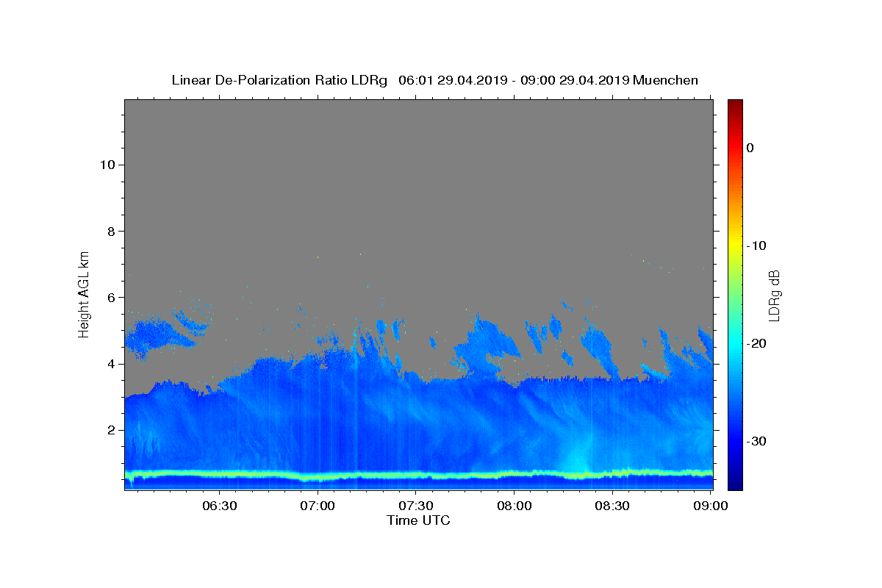882x588 pixels.
Task: Click the 08:00 time tick label
Action: 514,506
